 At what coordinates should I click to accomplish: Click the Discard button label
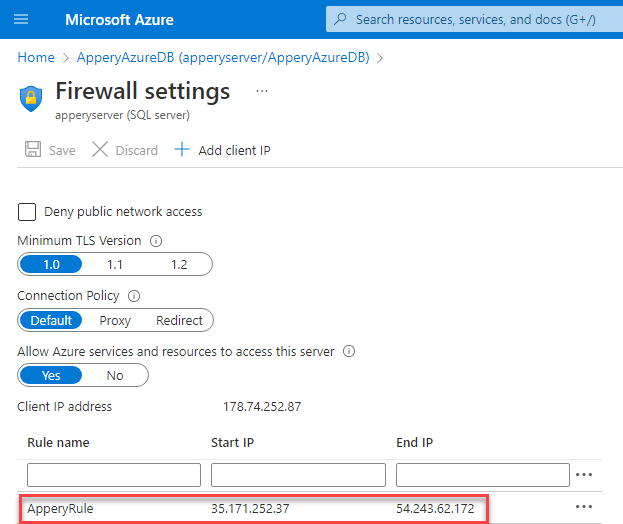coord(136,151)
